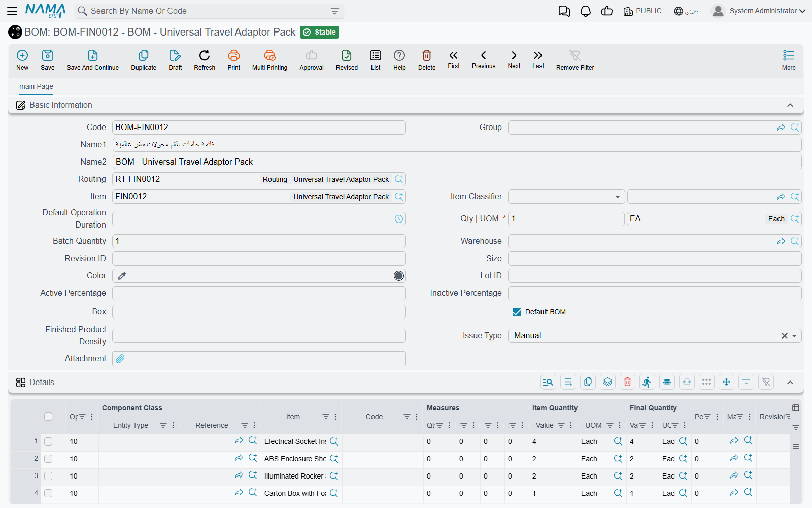Pick color with the eyedropper
812x508 pixels.
[122, 276]
